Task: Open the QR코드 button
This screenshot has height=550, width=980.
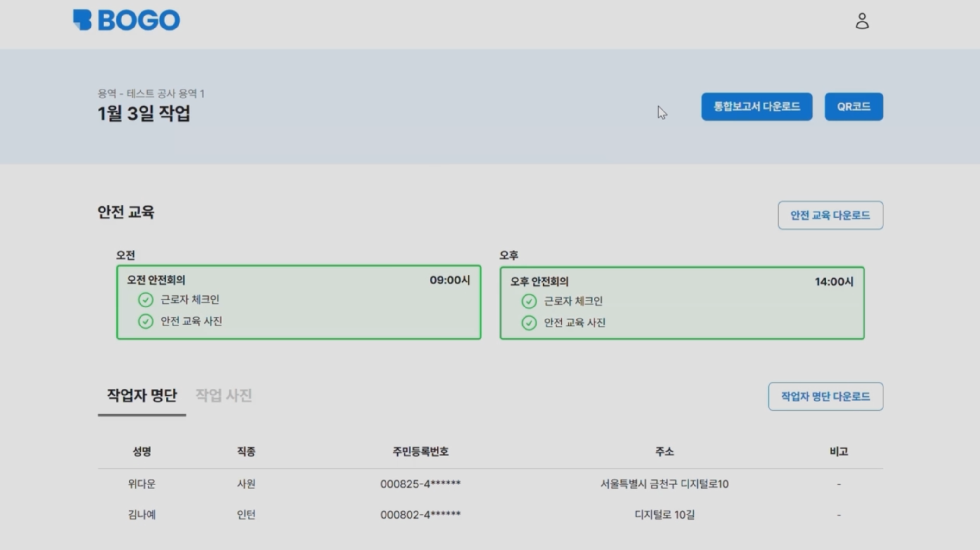Action: pos(853,107)
